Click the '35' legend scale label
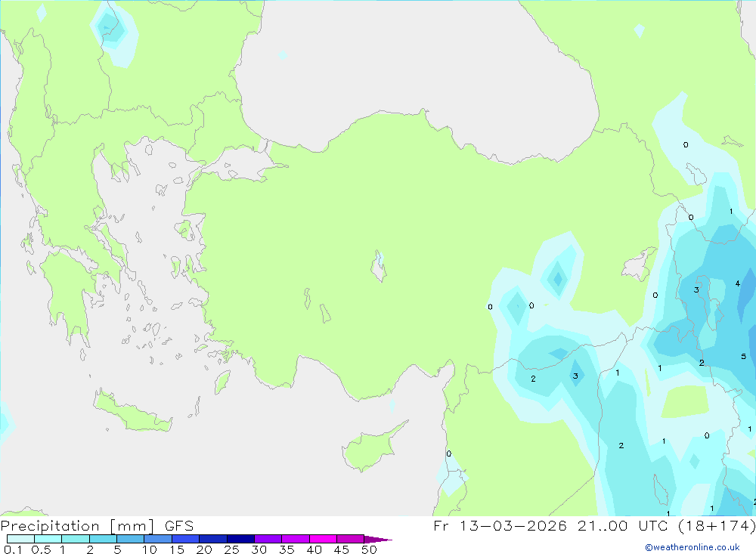The height and width of the screenshot is (554, 756). coord(287,549)
